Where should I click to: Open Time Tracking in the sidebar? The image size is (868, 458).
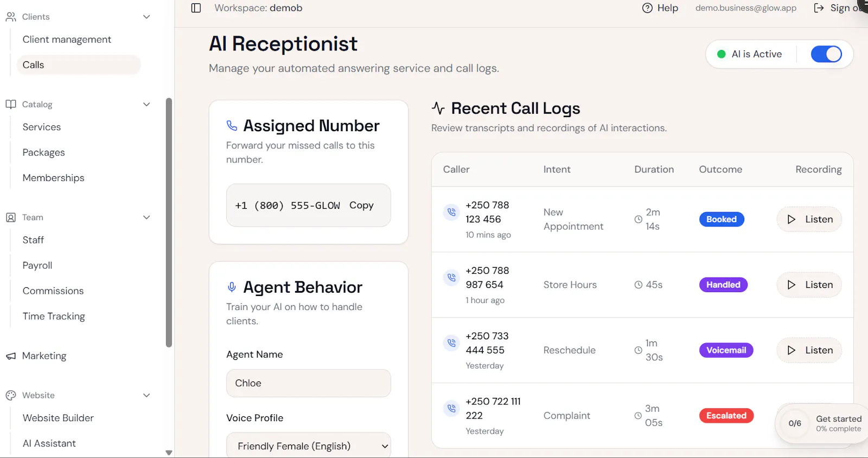(54, 317)
